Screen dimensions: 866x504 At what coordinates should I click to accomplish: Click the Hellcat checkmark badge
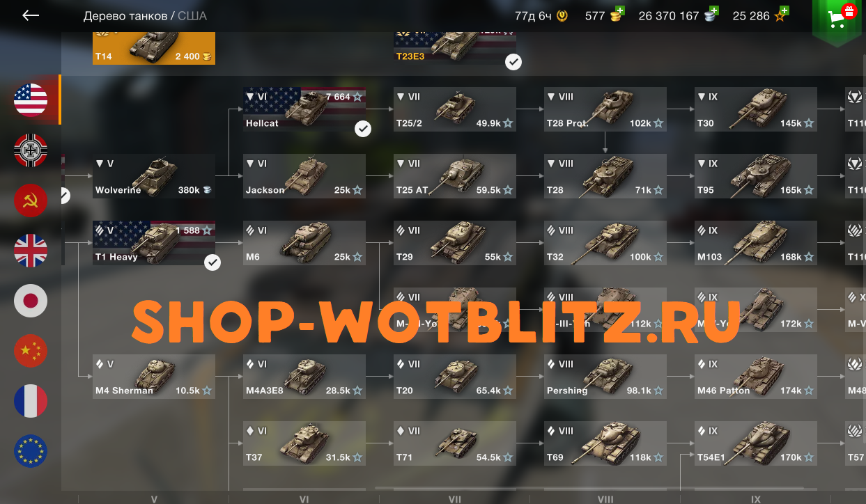click(x=362, y=129)
